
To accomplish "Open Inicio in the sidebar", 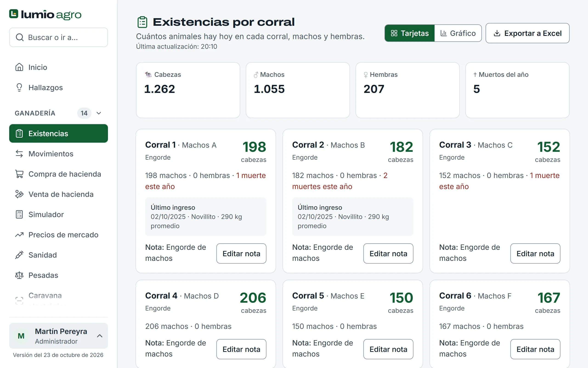I will [x=59, y=67].
